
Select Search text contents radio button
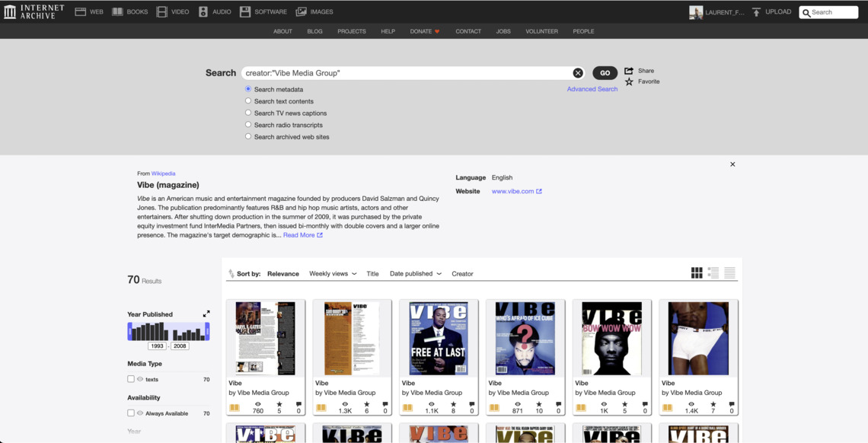(x=248, y=100)
